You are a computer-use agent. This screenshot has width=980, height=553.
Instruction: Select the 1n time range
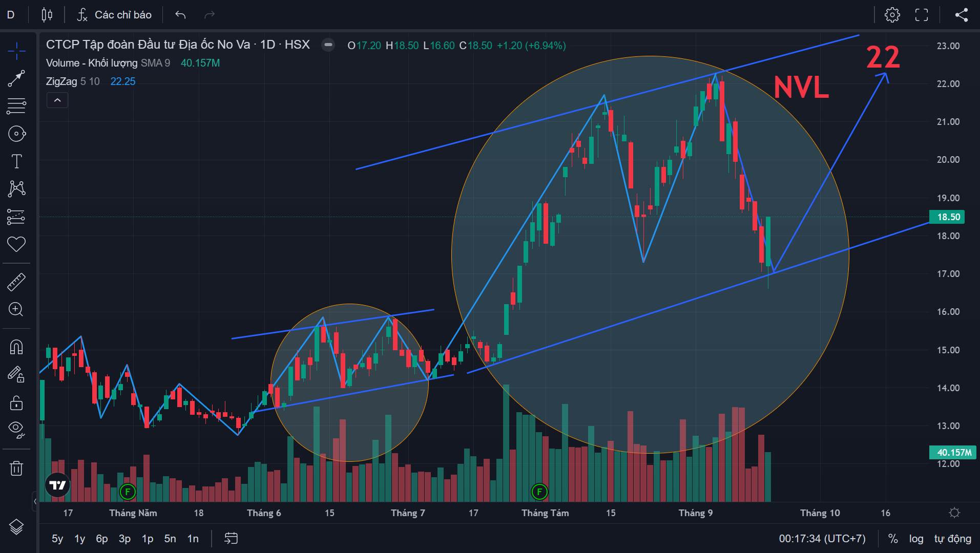click(193, 539)
